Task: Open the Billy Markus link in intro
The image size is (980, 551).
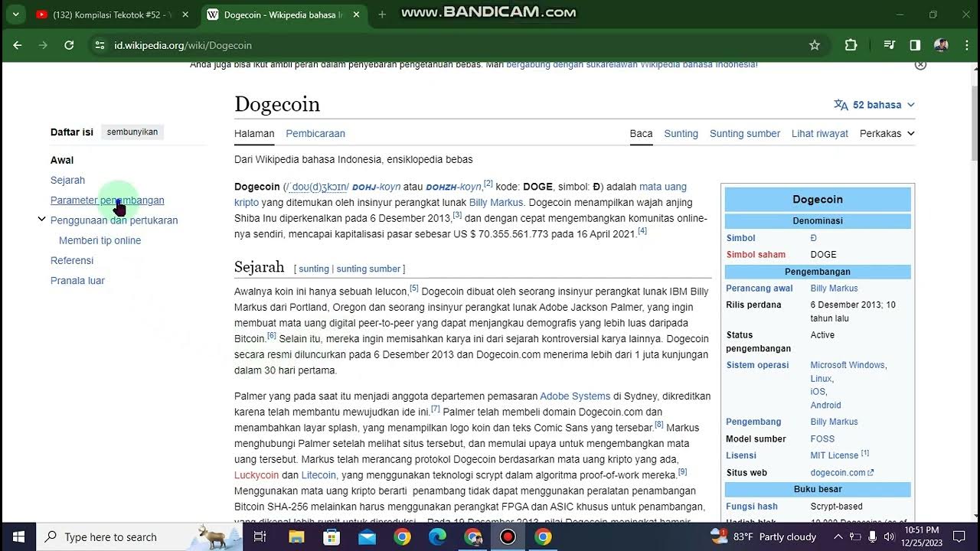Action: (496, 203)
